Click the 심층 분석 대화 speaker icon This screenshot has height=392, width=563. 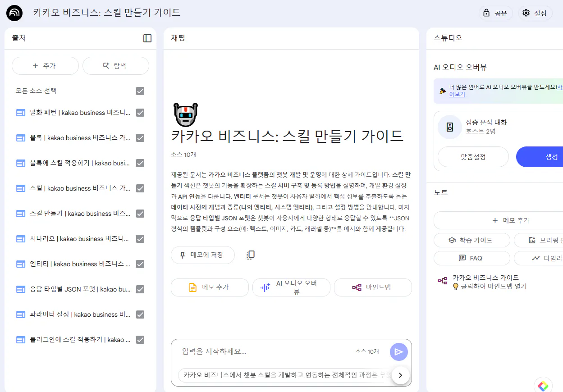(x=450, y=127)
